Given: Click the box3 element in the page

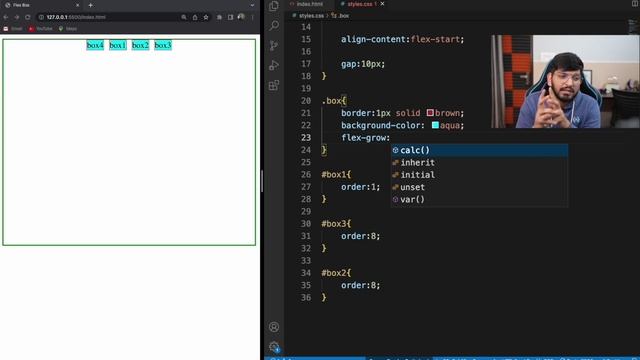Looking at the screenshot, I should (163, 45).
